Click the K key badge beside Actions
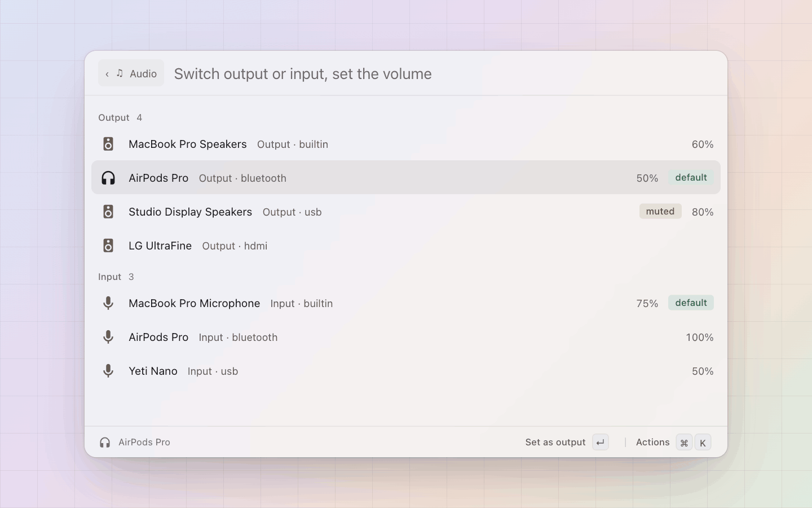Image resolution: width=812 pixels, height=508 pixels. point(703,443)
